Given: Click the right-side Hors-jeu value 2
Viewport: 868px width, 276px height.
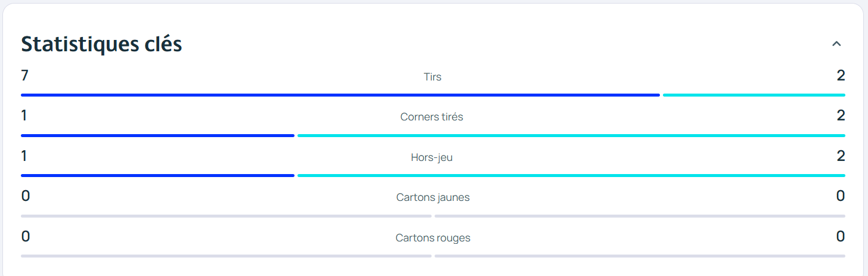Looking at the screenshot, I should click(841, 156).
